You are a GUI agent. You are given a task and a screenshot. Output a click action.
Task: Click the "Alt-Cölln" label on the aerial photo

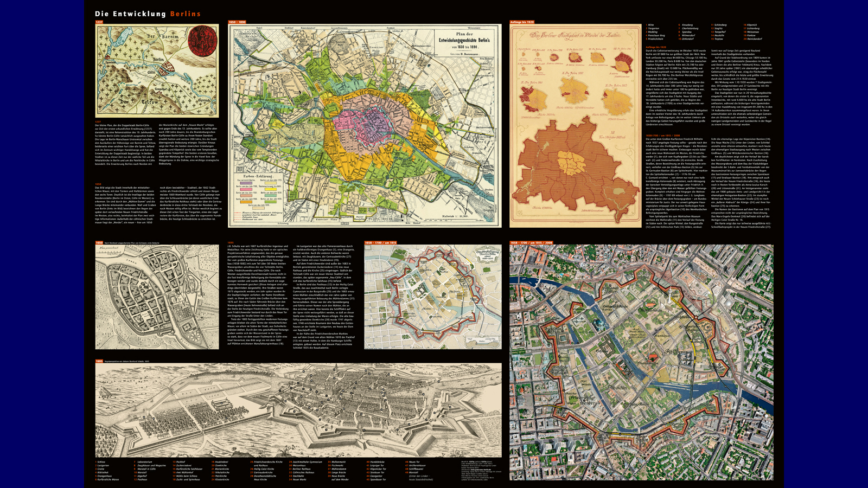pyautogui.click(x=617, y=388)
